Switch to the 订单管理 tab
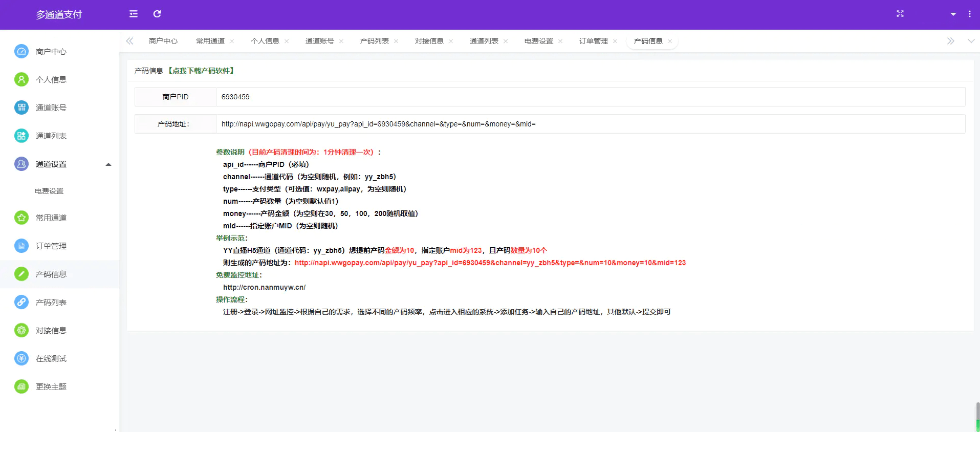Screen dimensions: 980x473 pyautogui.click(x=594, y=40)
